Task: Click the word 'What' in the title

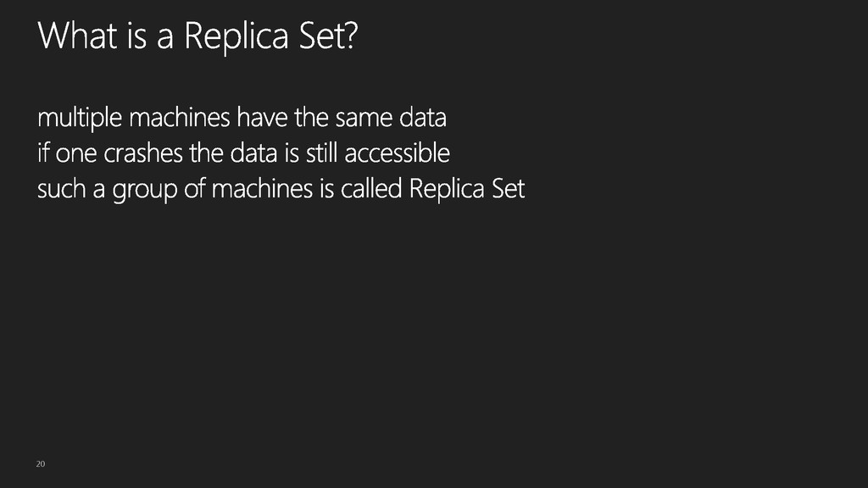Action: click(78, 36)
